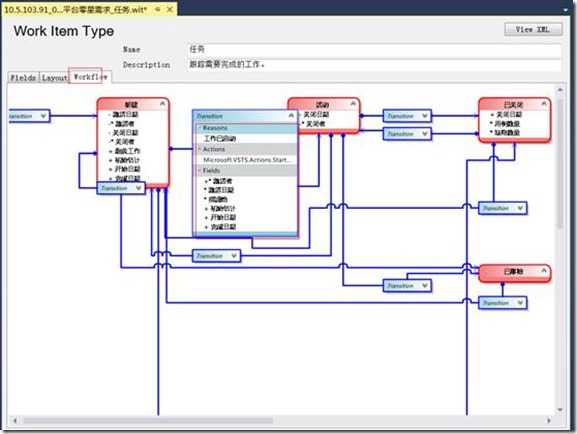The image size is (577, 434).
Task: Click into the Description input field
Action: (x=374, y=64)
